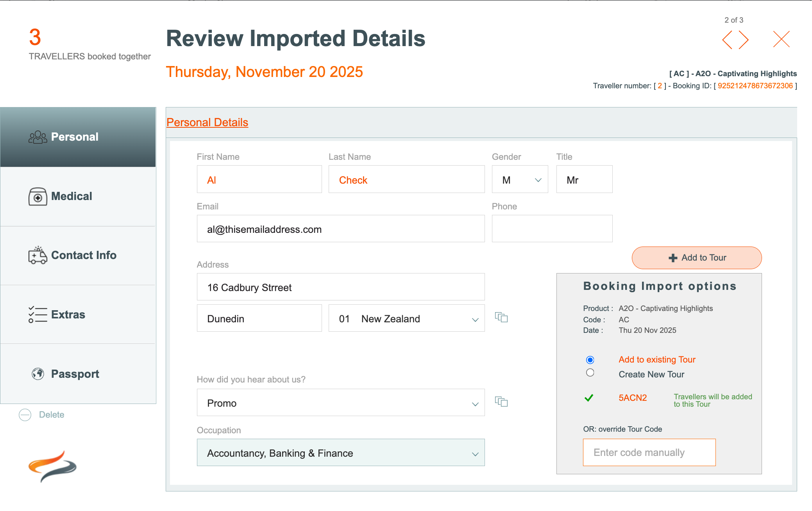Screen dimensions: 812x511
Task: Click the Personal Details link
Action: (207, 122)
